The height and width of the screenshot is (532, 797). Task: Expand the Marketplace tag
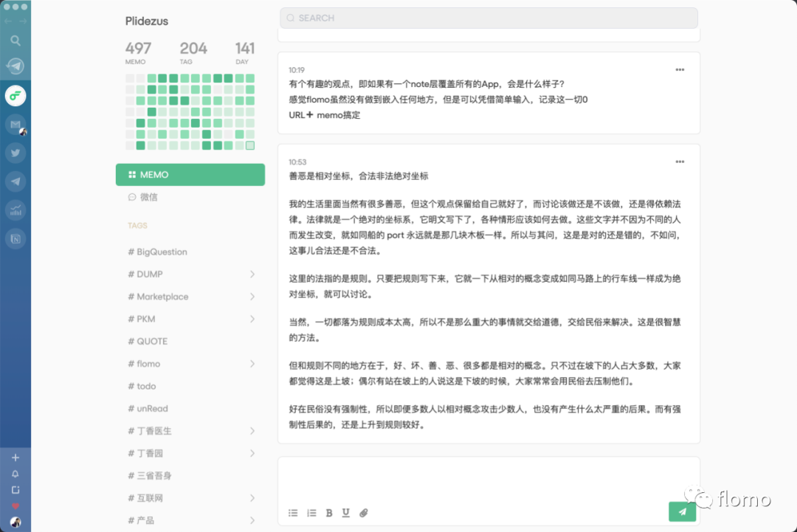(252, 297)
